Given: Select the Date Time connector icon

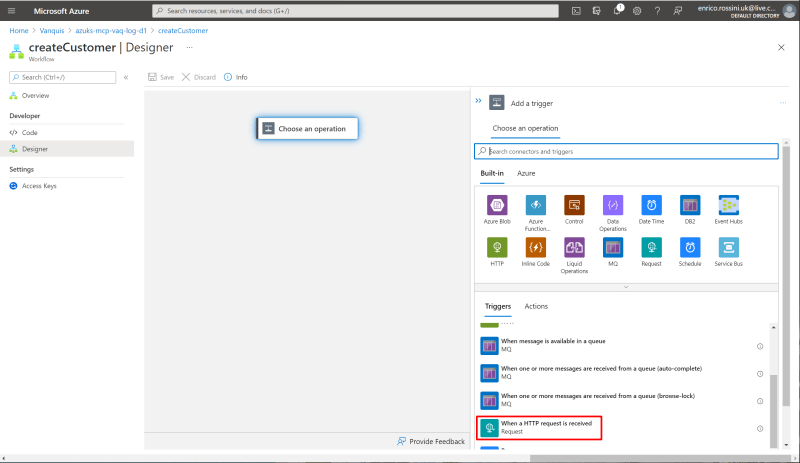Looking at the screenshot, I should (652, 205).
